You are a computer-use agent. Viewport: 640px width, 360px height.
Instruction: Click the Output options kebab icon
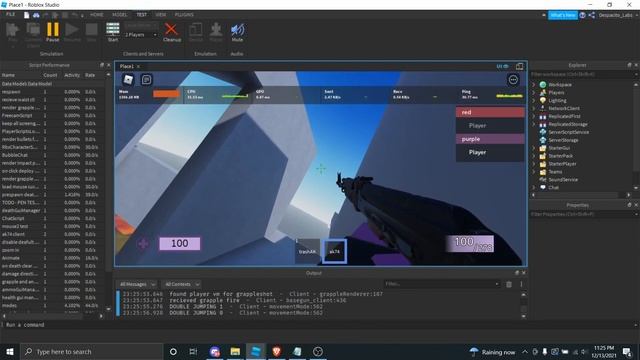(521, 284)
